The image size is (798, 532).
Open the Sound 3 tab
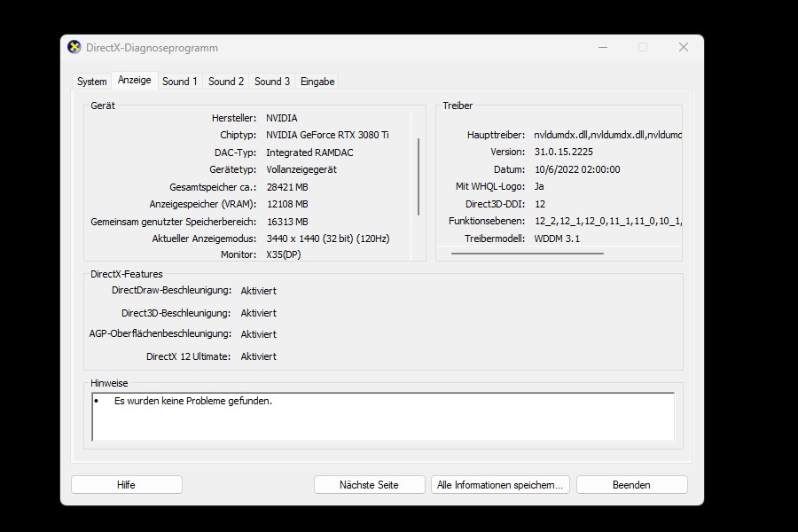point(272,82)
